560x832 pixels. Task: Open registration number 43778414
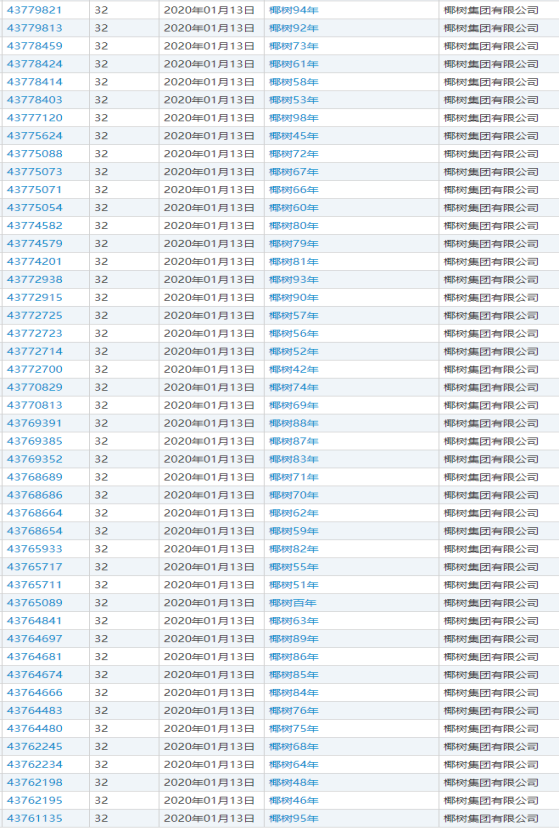[35, 82]
